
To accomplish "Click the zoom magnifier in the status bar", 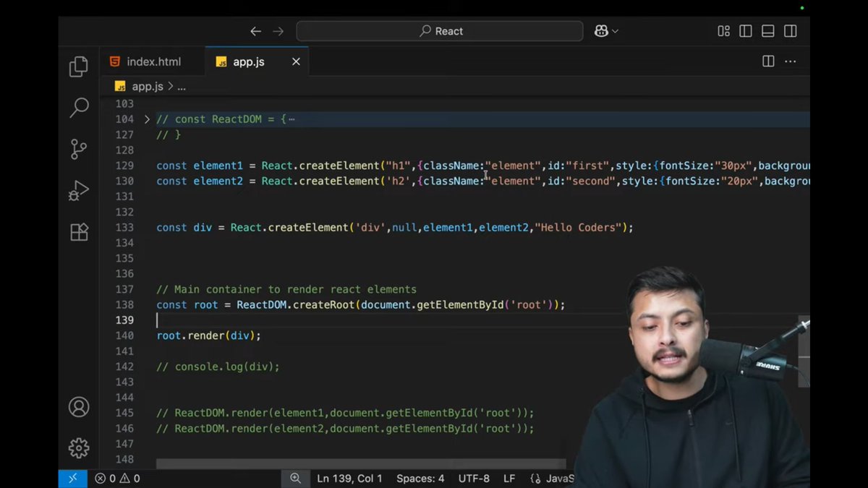I will (x=296, y=478).
